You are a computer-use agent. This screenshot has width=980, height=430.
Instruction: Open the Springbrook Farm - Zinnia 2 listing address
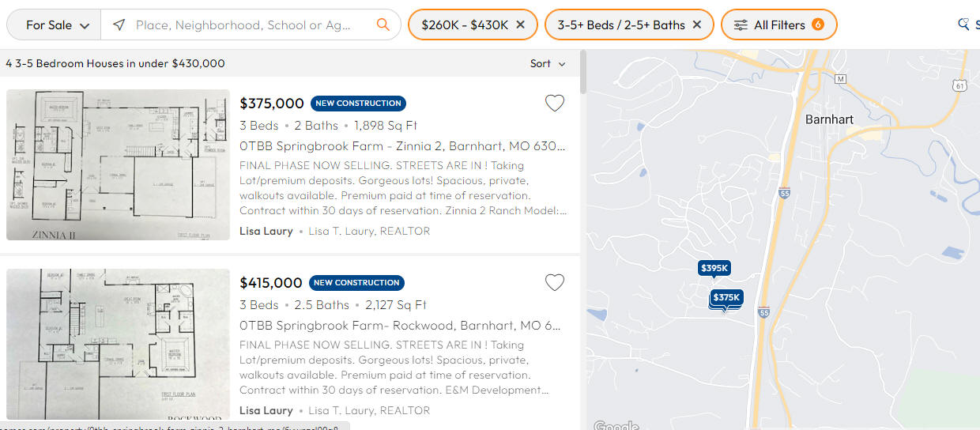(402, 146)
